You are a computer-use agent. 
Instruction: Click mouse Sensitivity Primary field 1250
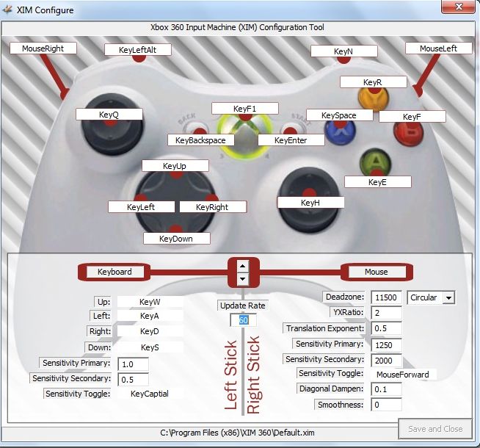[x=386, y=344]
